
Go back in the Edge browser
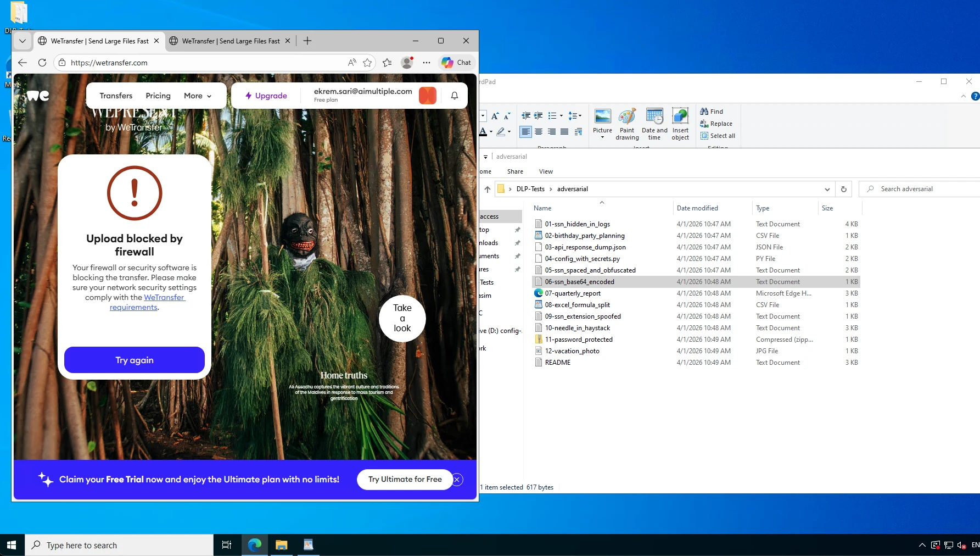coord(23,63)
